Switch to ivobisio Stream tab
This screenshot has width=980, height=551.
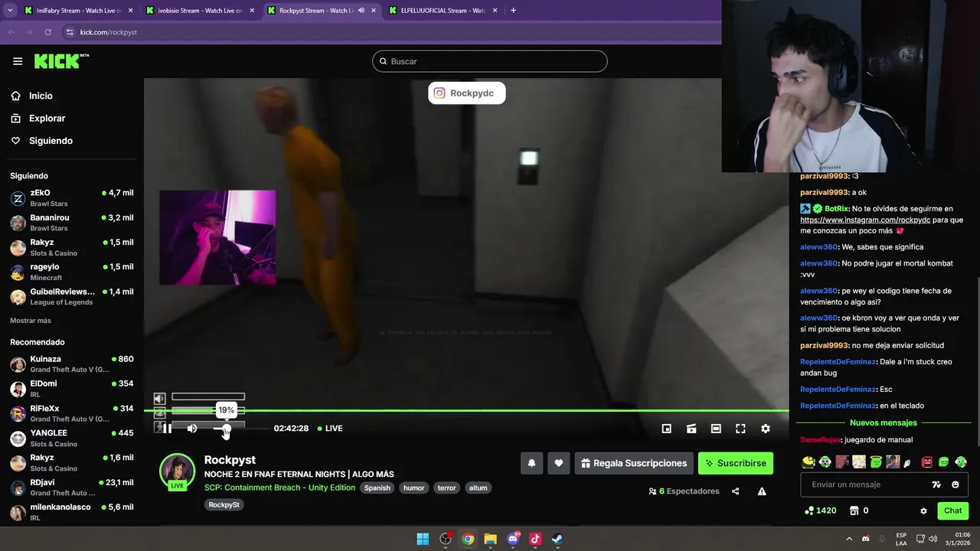tap(199, 11)
